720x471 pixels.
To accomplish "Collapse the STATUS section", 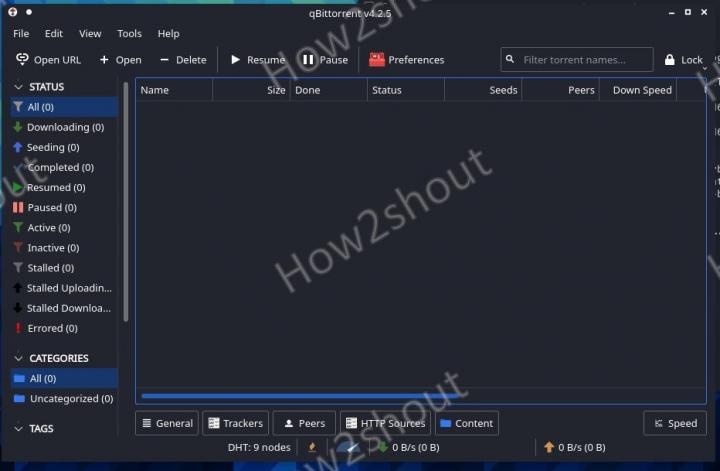I will click(x=18, y=87).
